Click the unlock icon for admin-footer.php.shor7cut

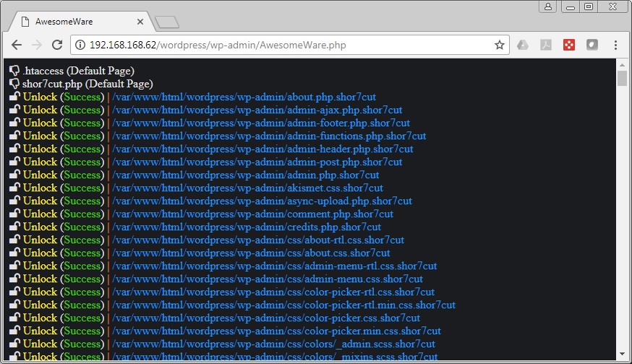click(15, 122)
